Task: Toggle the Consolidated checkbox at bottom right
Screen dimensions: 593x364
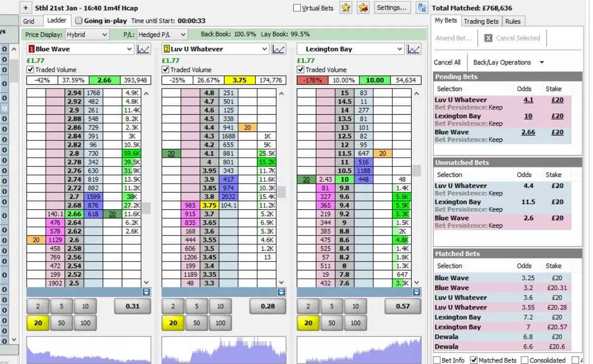Action: [524, 360]
